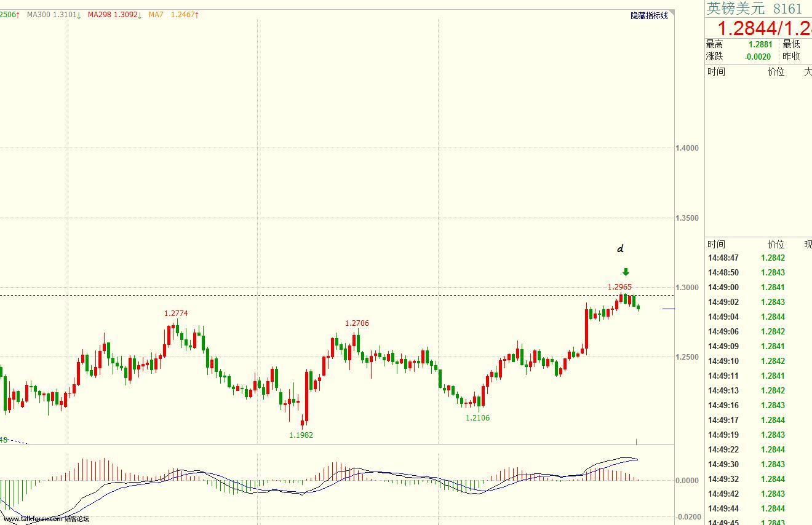Select the MA298 1.3092 indicator label
Viewport: 812px width, 525px height.
coord(116,14)
